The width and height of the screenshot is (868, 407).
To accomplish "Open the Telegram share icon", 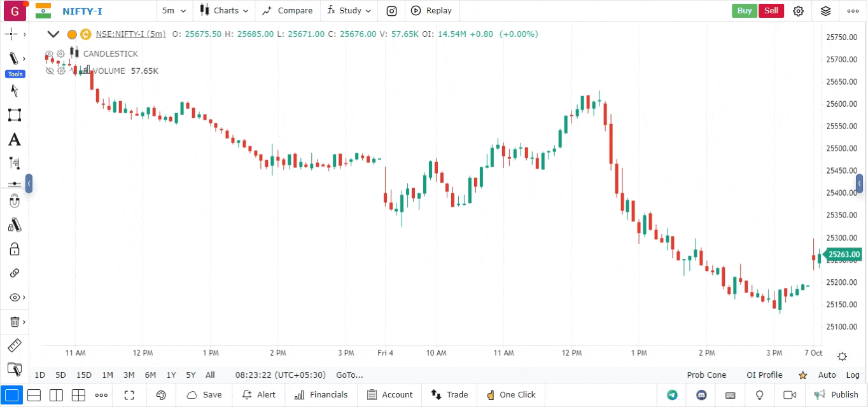I will pos(672,395).
